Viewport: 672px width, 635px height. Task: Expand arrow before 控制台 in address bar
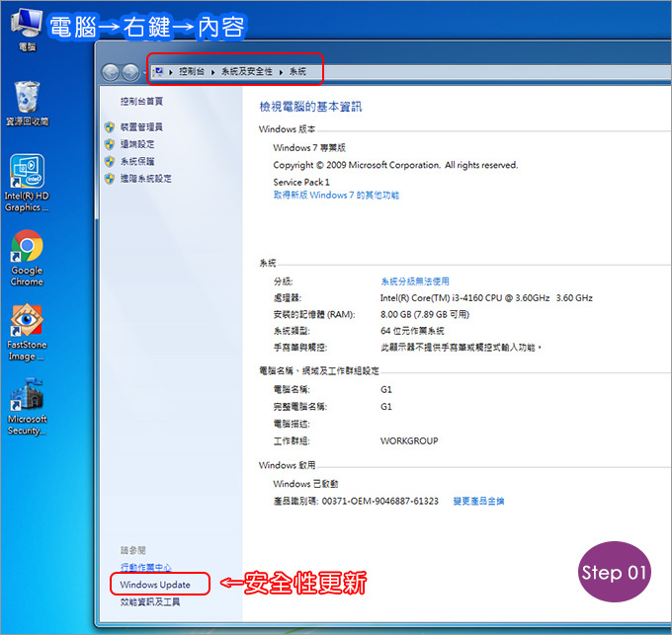point(171,72)
